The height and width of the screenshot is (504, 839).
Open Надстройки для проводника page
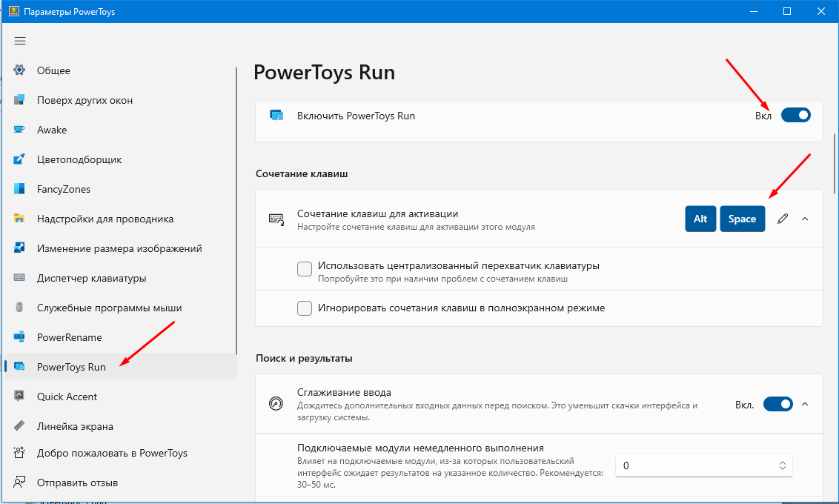(120, 219)
